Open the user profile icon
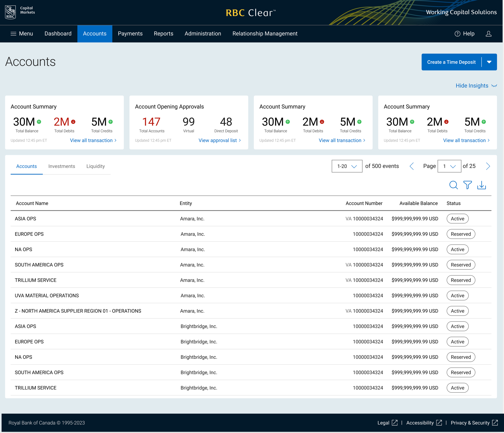Viewport: 504px width, 433px height. click(488, 34)
